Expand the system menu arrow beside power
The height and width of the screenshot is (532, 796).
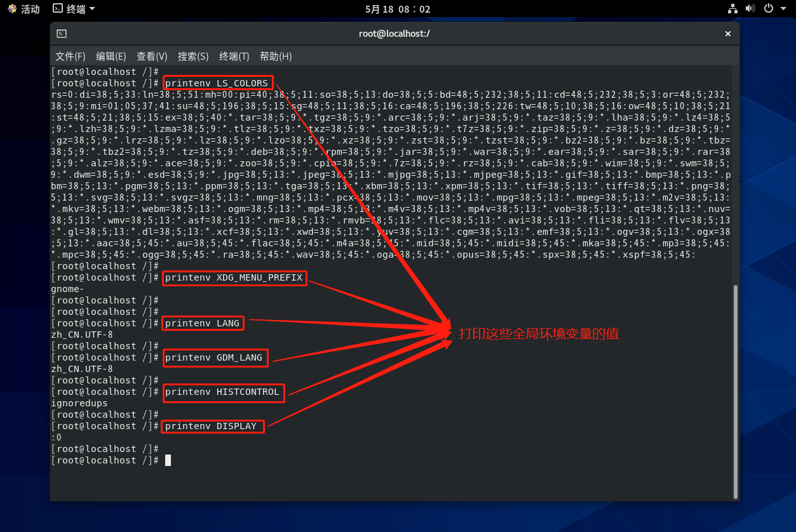coord(782,9)
